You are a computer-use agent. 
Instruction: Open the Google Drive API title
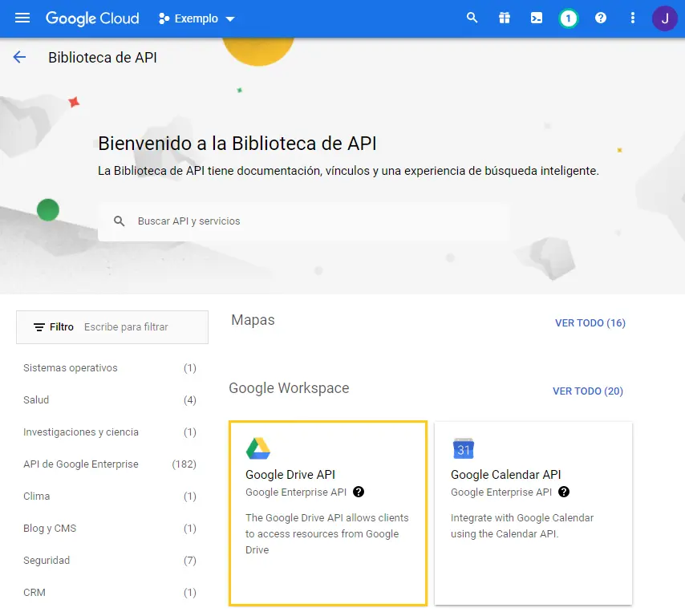pyautogui.click(x=290, y=475)
